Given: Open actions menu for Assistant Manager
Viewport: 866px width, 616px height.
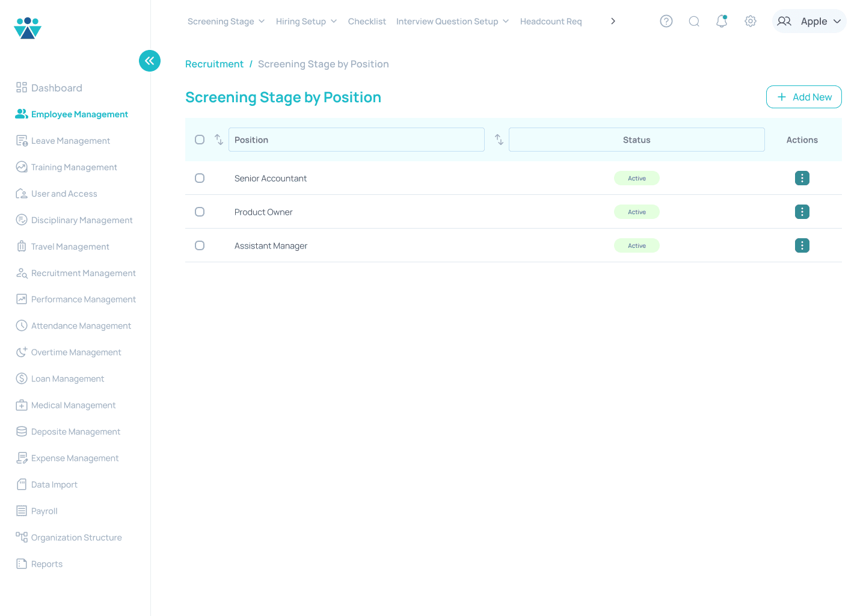Looking at the screenshot, I should (x=802, y=245).
